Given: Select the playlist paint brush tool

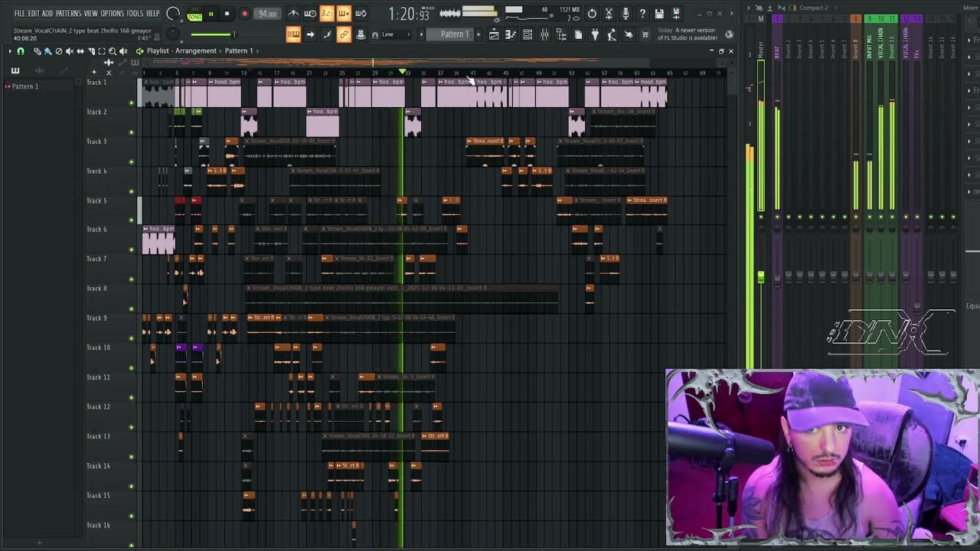Looking at the screenshot, I should pyautogui.click(x=47, y=51).
